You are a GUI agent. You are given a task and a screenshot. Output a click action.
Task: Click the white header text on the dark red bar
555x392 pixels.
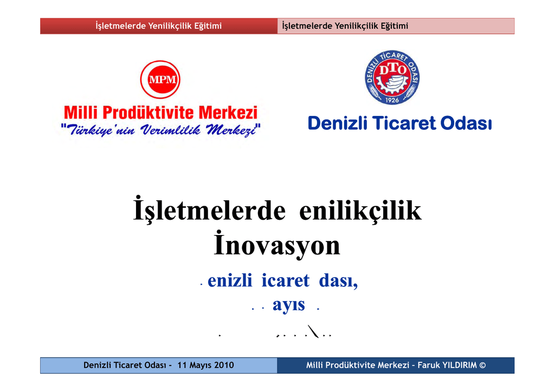pyautogui.click(x=159, y=26)
